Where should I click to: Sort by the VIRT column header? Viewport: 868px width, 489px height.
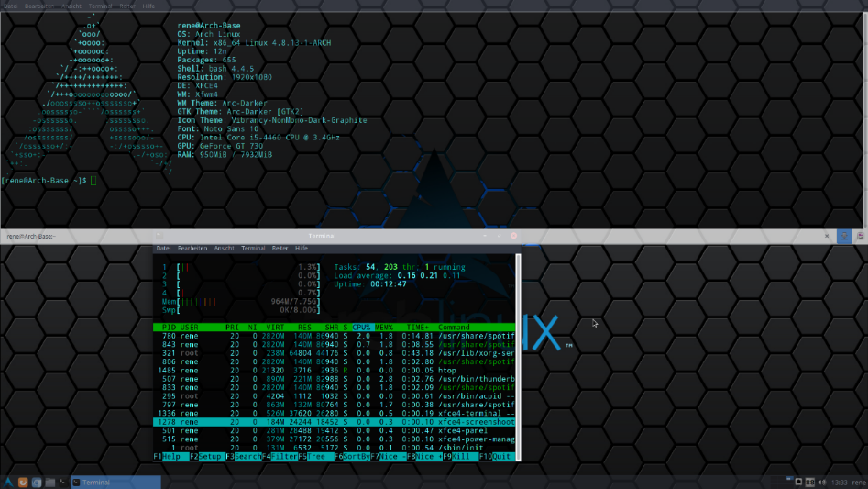275,328
